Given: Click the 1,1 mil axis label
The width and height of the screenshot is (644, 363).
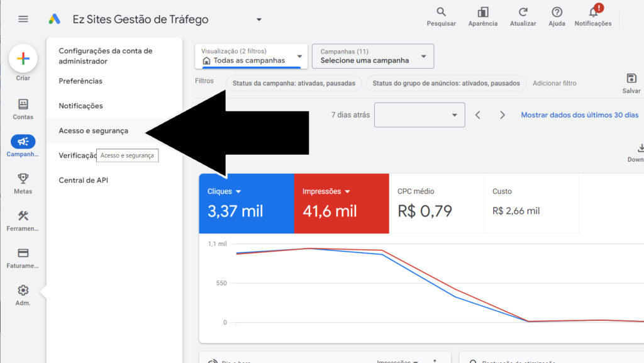Looking at the screenshot, I should pos(217,244).
